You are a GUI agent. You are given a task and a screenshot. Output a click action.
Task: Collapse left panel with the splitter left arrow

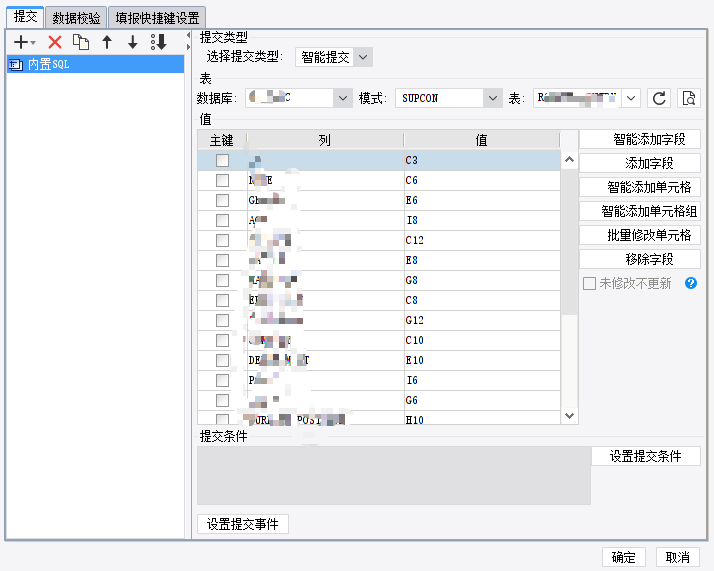pos(188,35)
